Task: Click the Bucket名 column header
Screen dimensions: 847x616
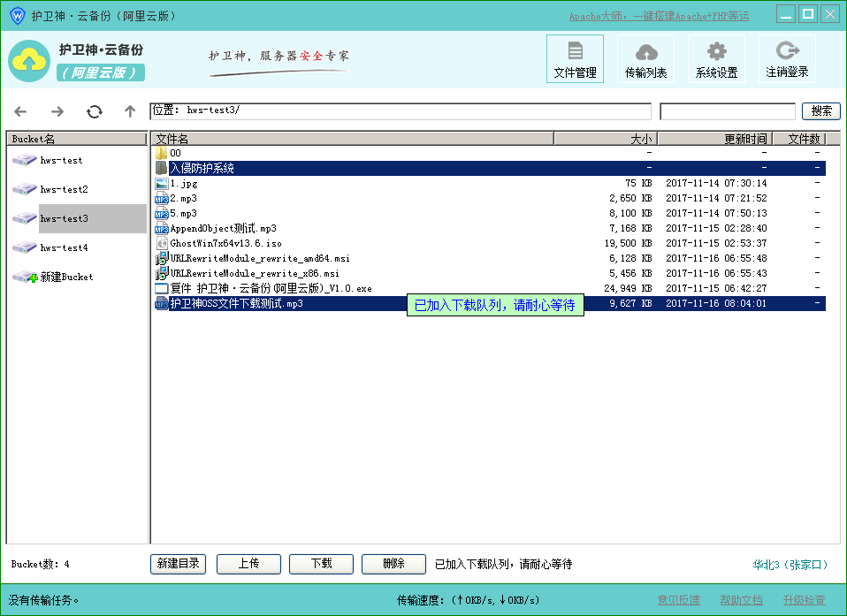Action: 77,139
